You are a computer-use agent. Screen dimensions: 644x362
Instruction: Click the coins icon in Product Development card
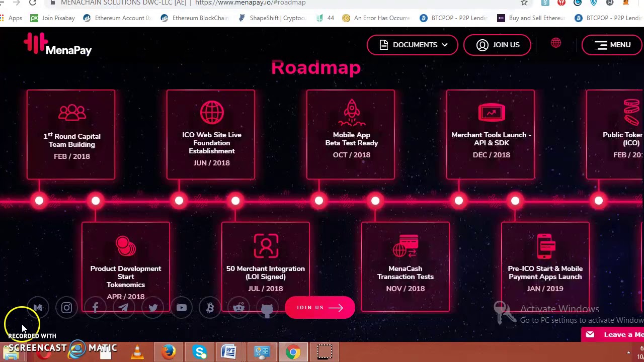tap(126, 246)
